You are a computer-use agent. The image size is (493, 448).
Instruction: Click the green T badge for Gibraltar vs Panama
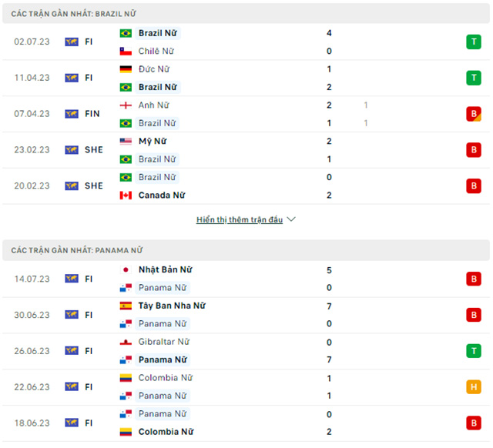(474, 351)
